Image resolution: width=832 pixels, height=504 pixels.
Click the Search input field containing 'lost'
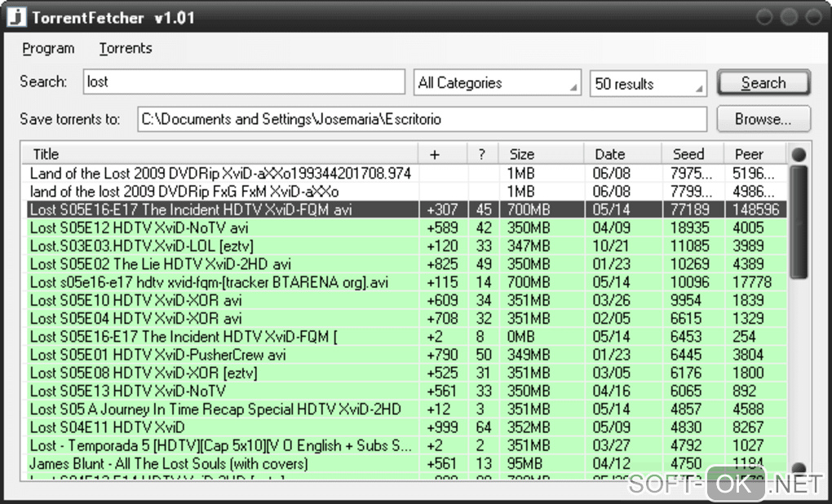[x=244, y=82]
